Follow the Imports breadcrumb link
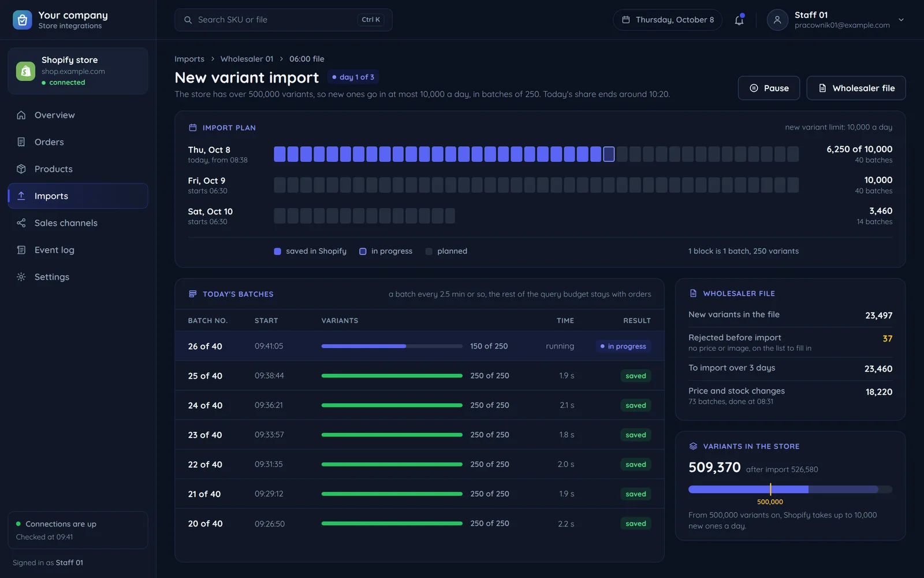924x578 pixels. click(x=189, y=59)
